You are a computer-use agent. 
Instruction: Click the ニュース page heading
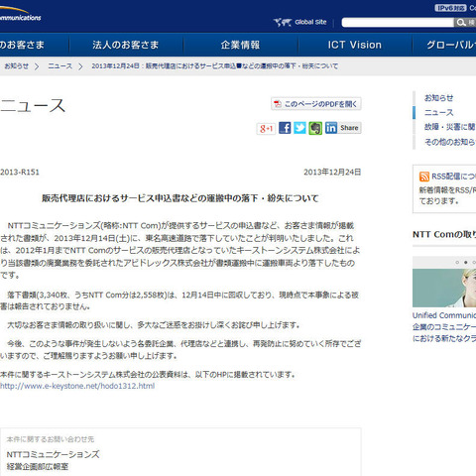click(33, 105)
